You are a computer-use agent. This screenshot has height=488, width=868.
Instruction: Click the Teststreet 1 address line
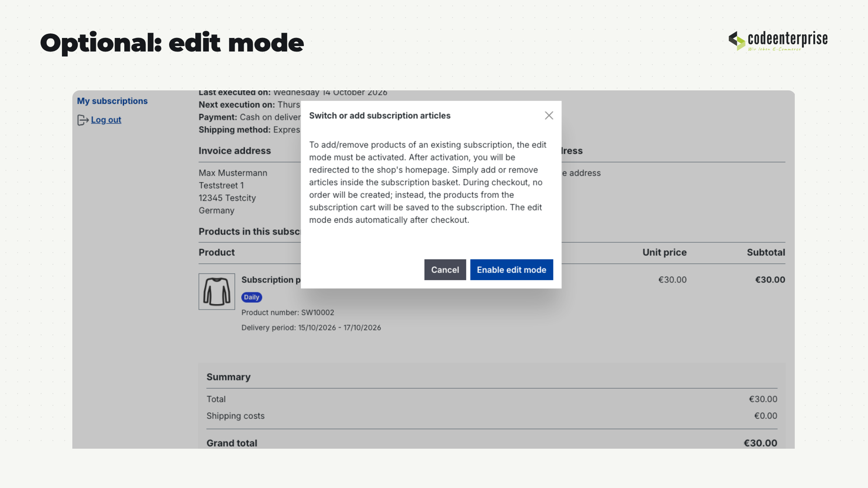[x=221, y=186]
